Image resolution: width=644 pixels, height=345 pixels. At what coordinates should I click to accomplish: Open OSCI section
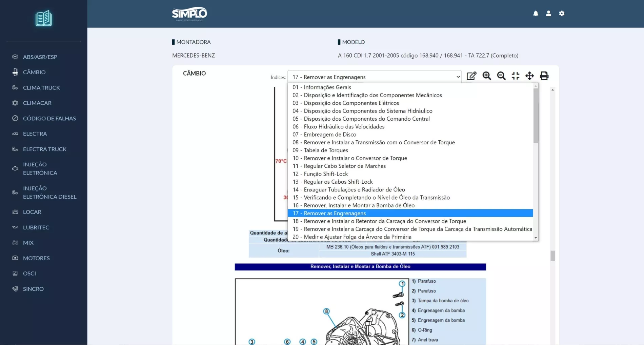[x=29, y=273]
